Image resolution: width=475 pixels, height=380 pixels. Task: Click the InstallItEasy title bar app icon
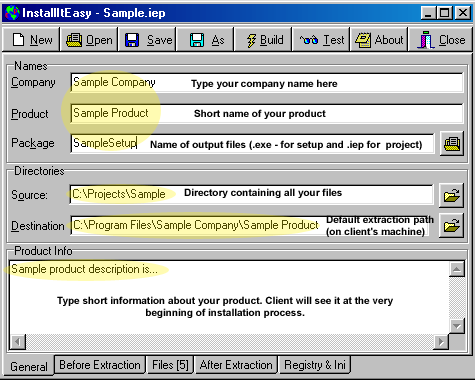click(12, 13)
